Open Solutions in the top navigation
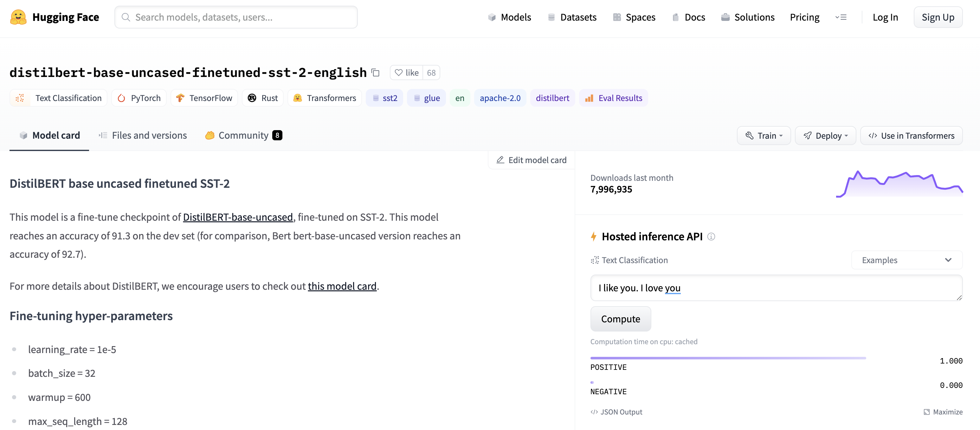 (x=748, y=17)
